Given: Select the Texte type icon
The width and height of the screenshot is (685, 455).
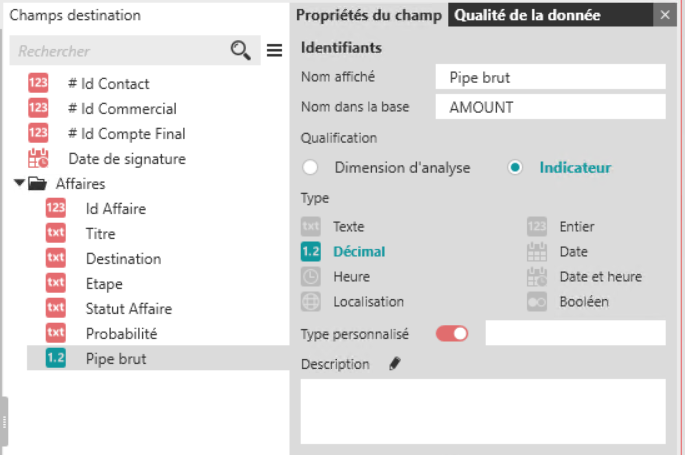Looking at the screenshot, I should pyautogui.click(x=311, y=227).
